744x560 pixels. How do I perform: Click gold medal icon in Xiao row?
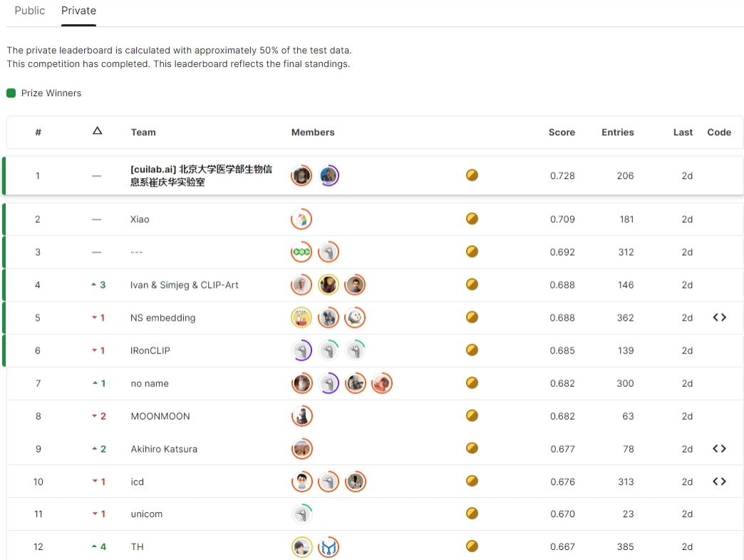[472, 219]
